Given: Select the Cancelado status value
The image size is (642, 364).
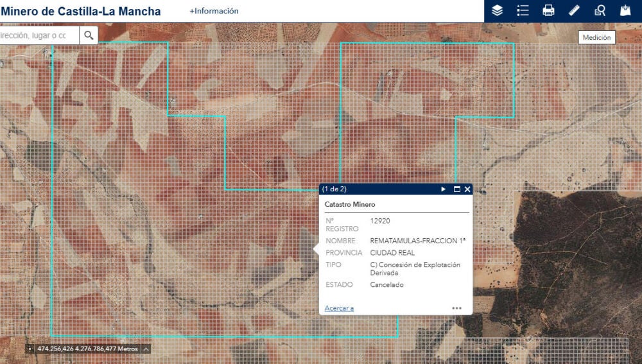Looking at the screenshot, I should click(x=387, y=284).
